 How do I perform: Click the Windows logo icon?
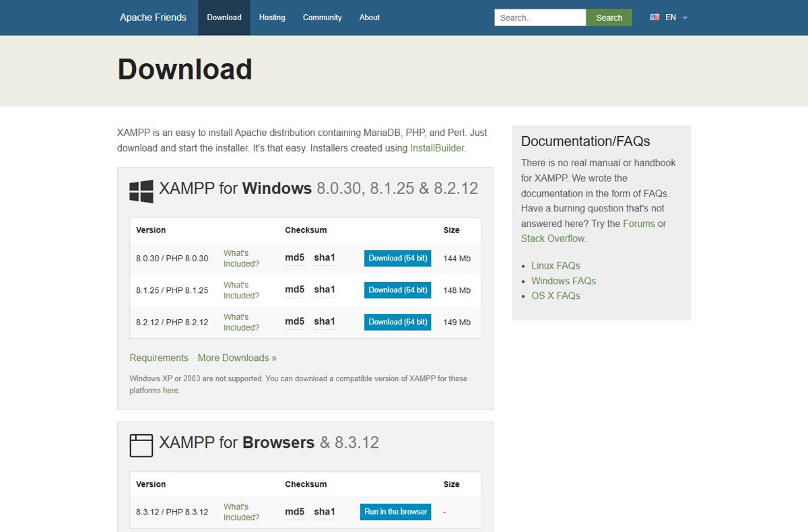click(x=141, y=191)
